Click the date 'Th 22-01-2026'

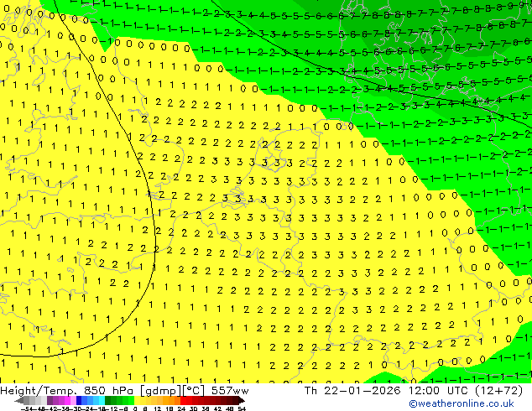tap(352, 391)
